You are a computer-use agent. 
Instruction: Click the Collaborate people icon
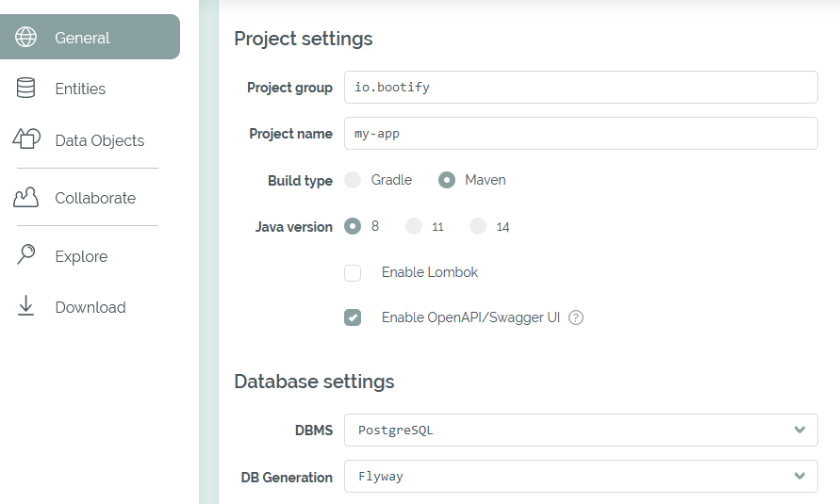26,198
